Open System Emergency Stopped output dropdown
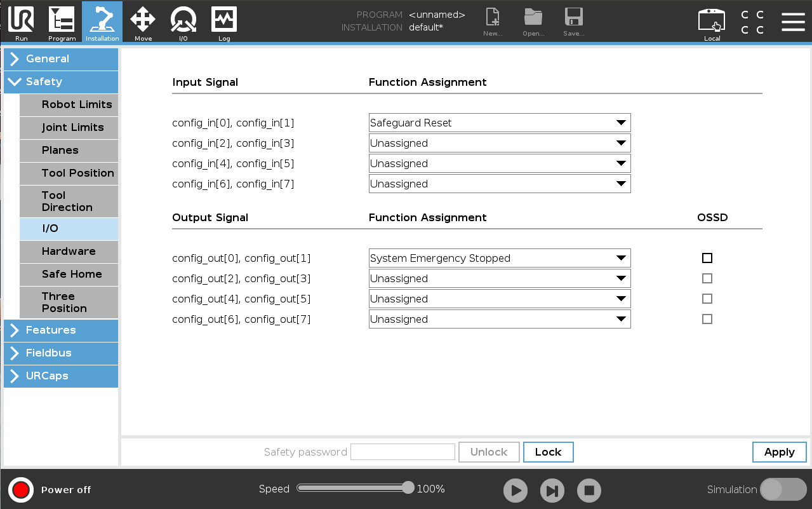This screenshot has height=509, width=812. click(499, 258)
